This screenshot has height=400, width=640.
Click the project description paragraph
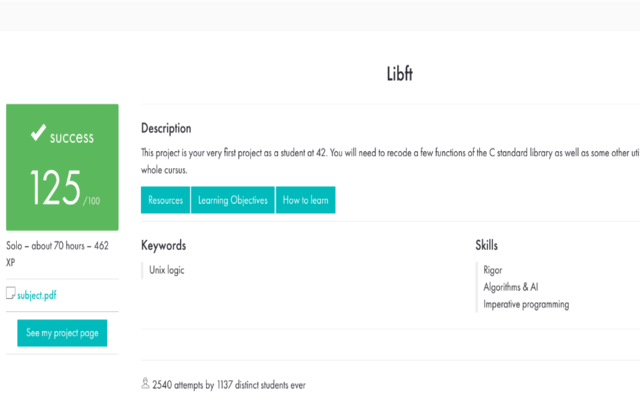pyautogui.click(x=390, y=161)
